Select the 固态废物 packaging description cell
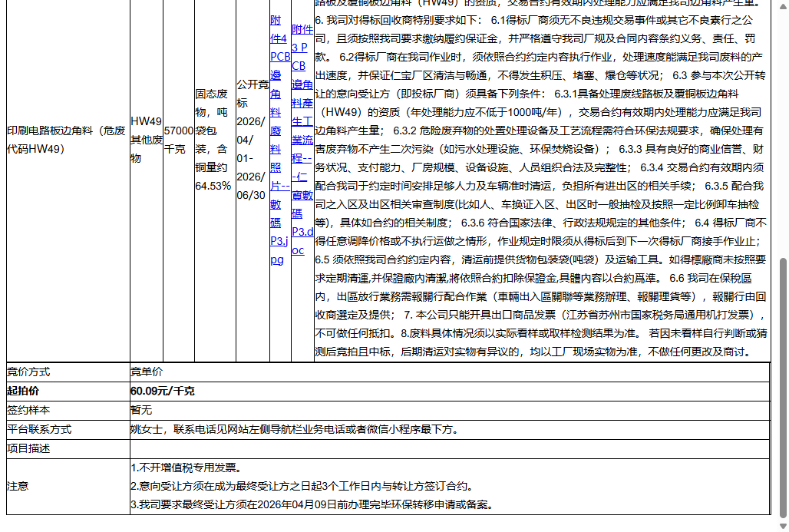 pyautogui.click(x=213, y=140)
